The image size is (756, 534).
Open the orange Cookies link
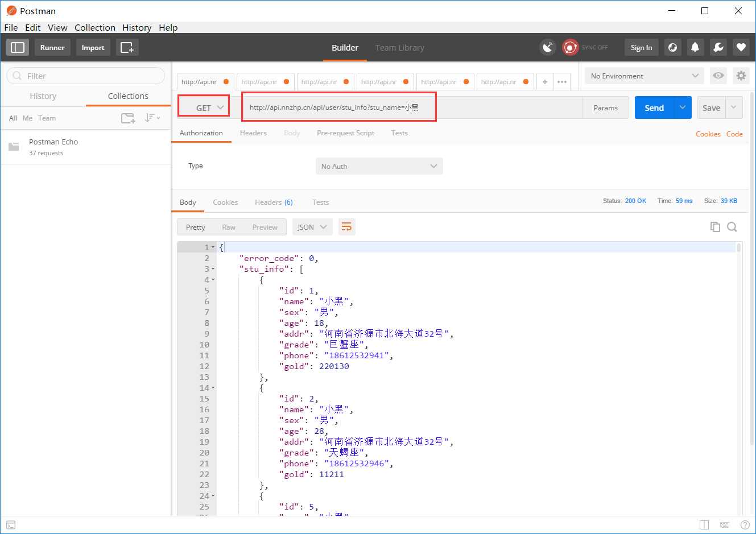coord(708,134)
